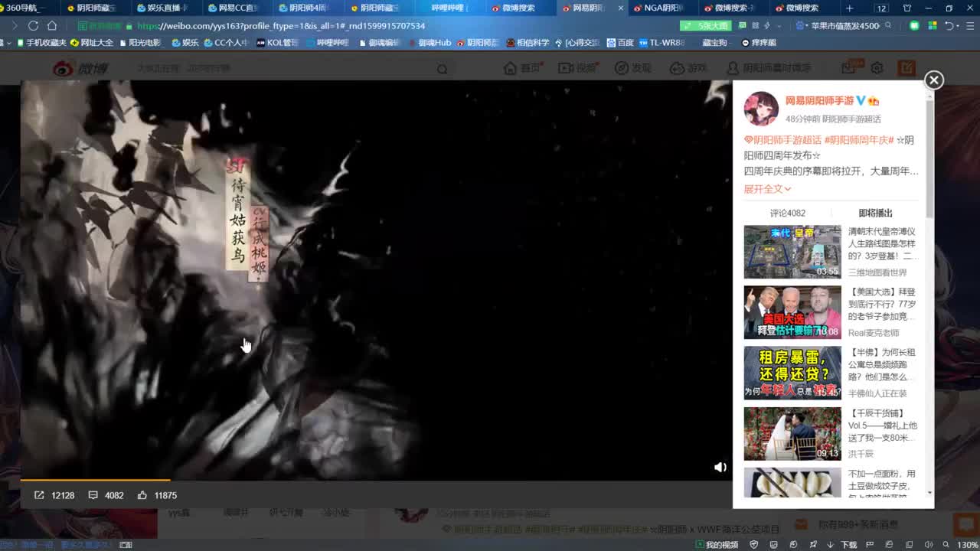Open the 相信科学 bookmark
The width and height of the screenshot is (980, 551).
528,42
